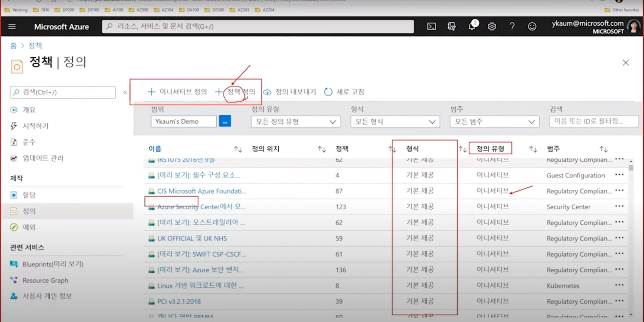Open more options for Guest Configuration row
The height and width of the screenshot is (322, 644).
pos(619,175)
